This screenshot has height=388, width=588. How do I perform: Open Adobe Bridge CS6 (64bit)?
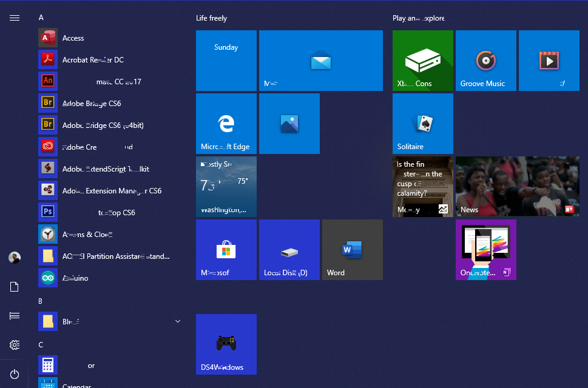[109, 125]
